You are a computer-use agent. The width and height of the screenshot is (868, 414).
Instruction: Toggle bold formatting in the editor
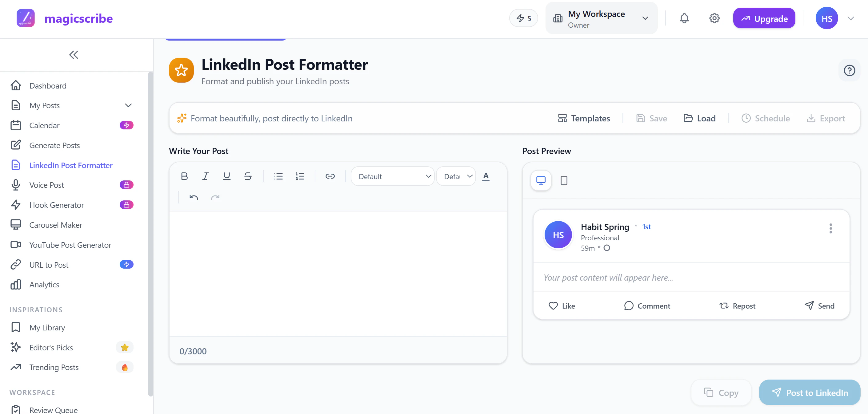pos(184,176)
